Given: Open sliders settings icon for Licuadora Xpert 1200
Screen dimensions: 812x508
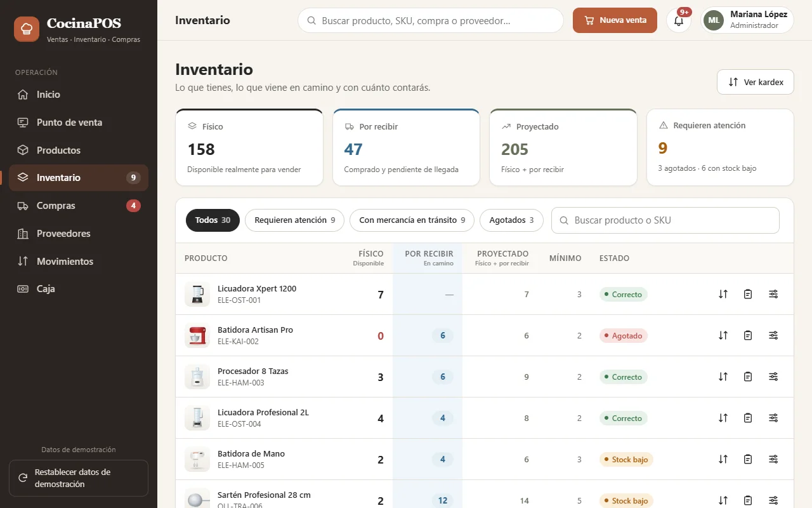Looking at the screenshot, I should click(773, 294).
